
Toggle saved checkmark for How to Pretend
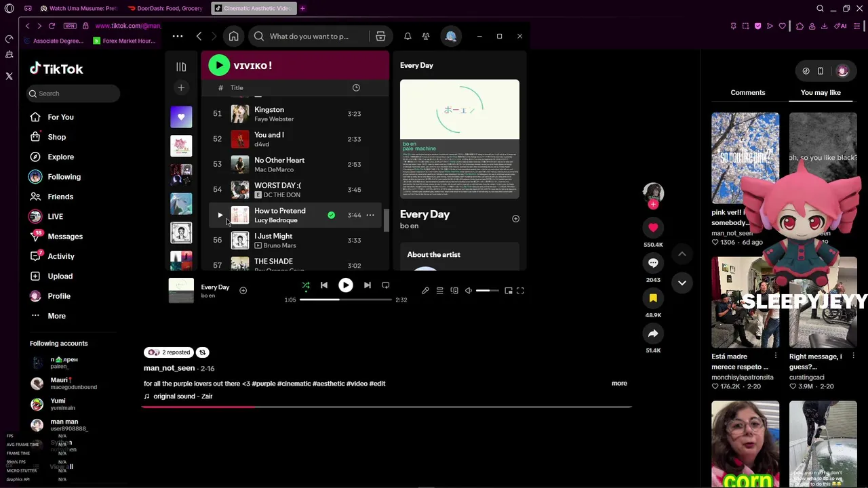[x=331, y=215]
